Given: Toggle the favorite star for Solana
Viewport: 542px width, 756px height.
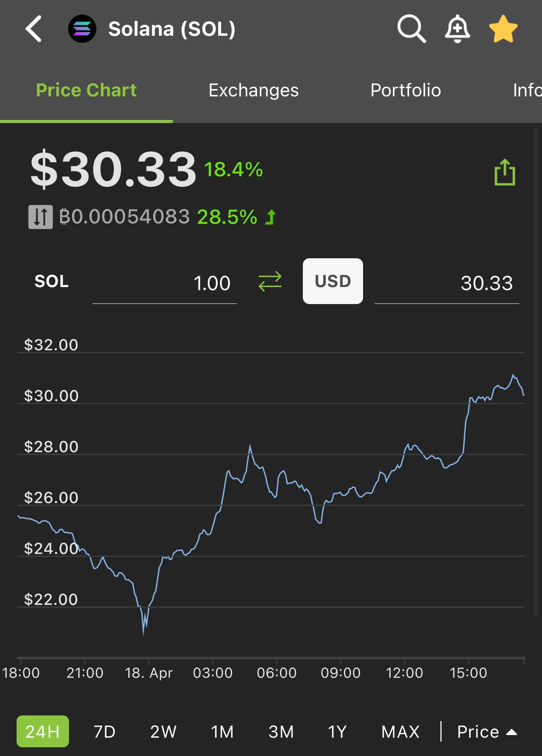Looking at the screenshot, I should tap(503, 29).
